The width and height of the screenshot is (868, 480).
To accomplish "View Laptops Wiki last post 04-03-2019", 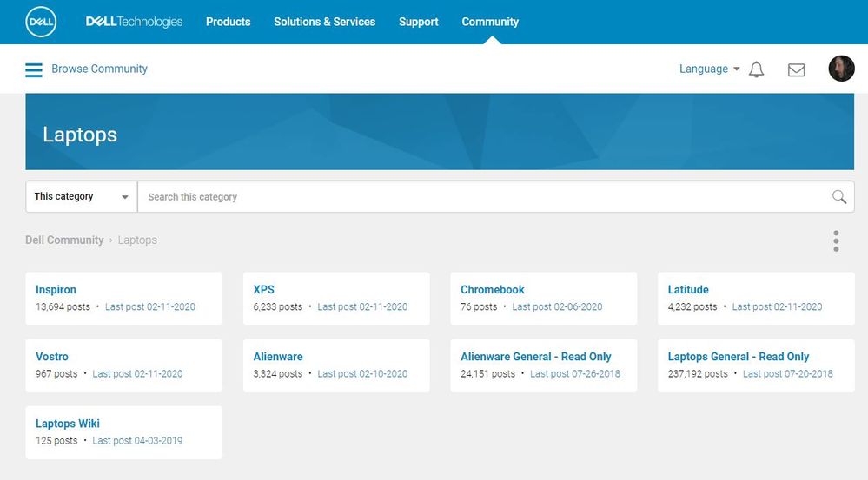I will pyautogui.click(x=137, y=440).
